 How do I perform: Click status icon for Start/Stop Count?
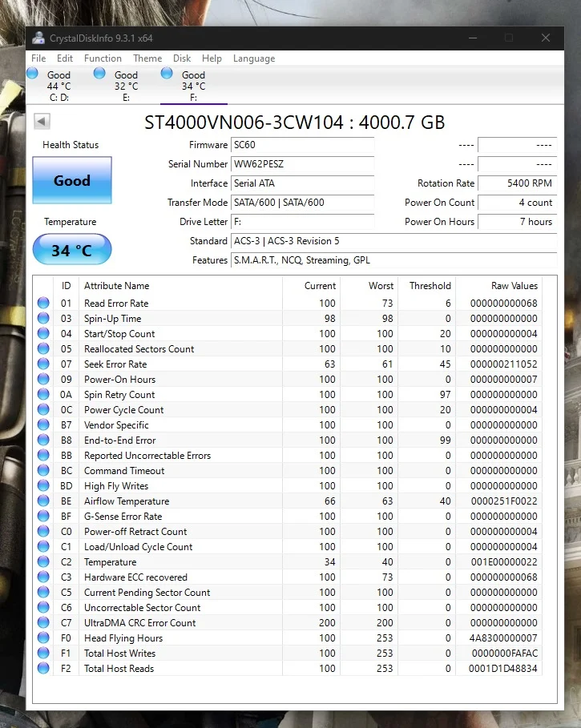click(43, 333)
